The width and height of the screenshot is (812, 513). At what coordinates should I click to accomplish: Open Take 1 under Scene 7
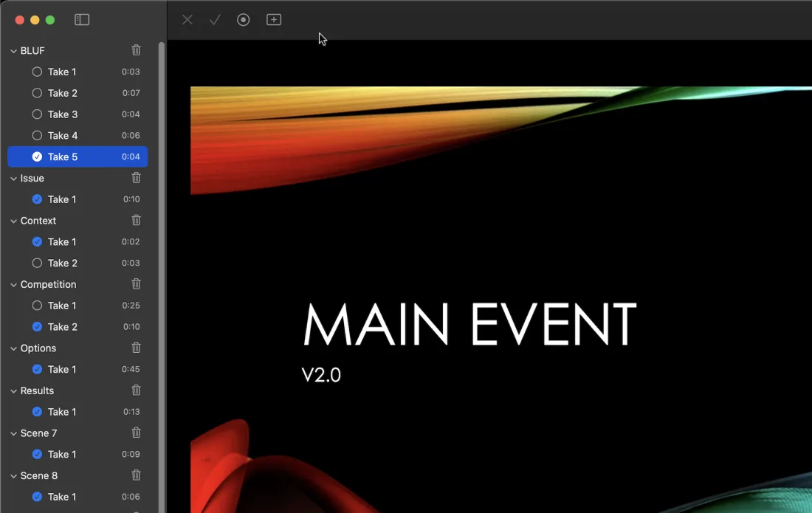pos(78,454)
